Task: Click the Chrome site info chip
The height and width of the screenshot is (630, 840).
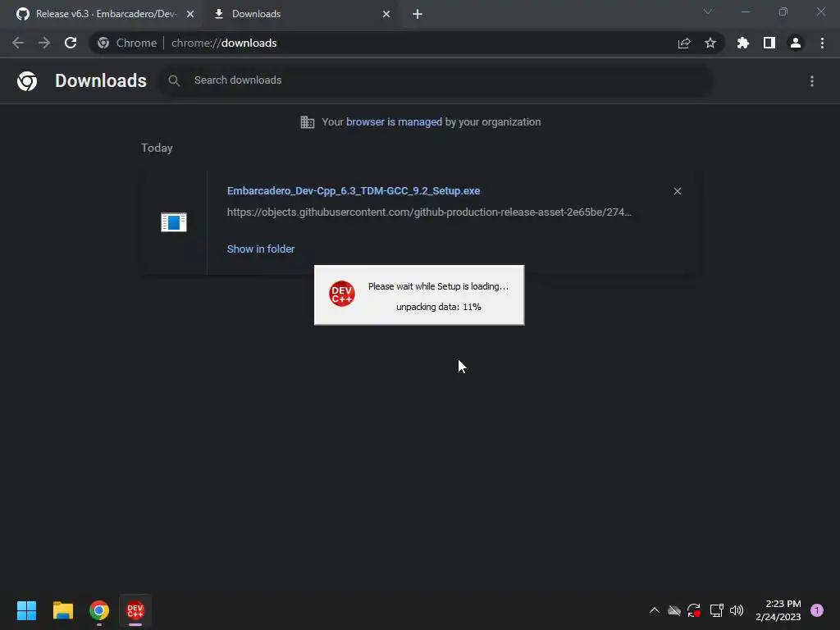Action: 127,43
